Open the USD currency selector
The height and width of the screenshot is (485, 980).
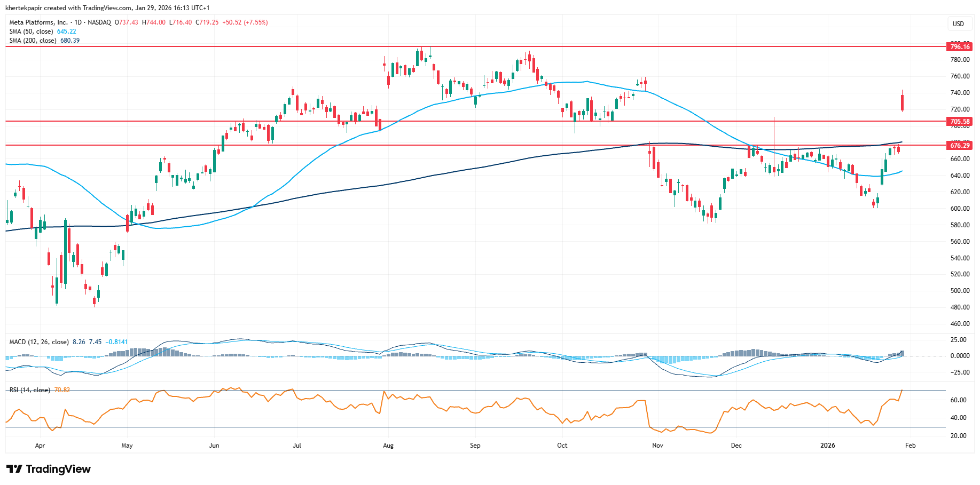click(x=958, y=23)
